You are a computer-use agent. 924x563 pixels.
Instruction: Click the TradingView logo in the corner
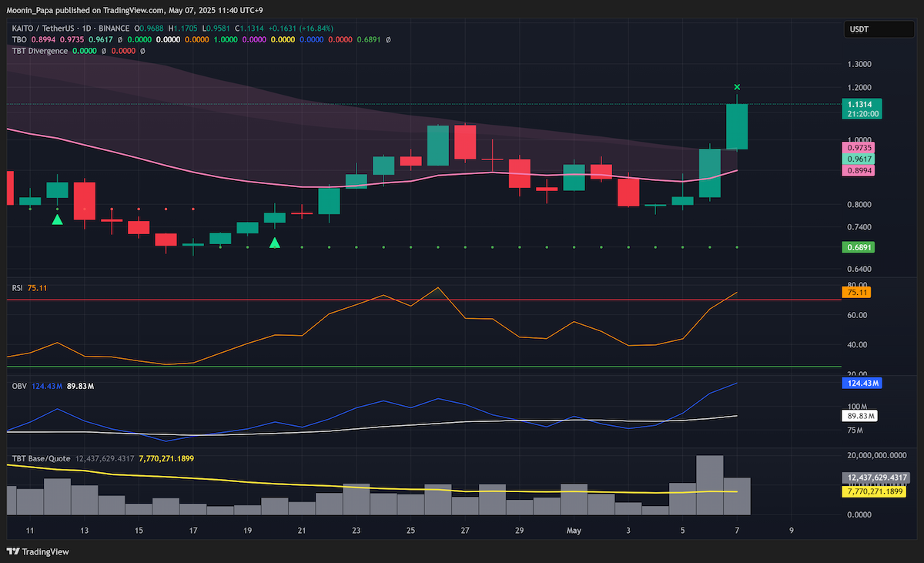click(38, 551)
